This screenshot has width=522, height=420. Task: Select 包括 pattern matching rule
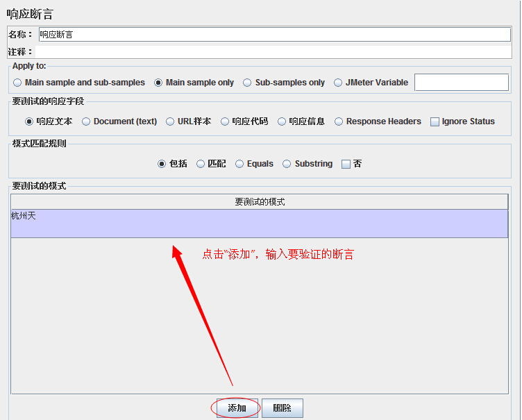point(162,164)
